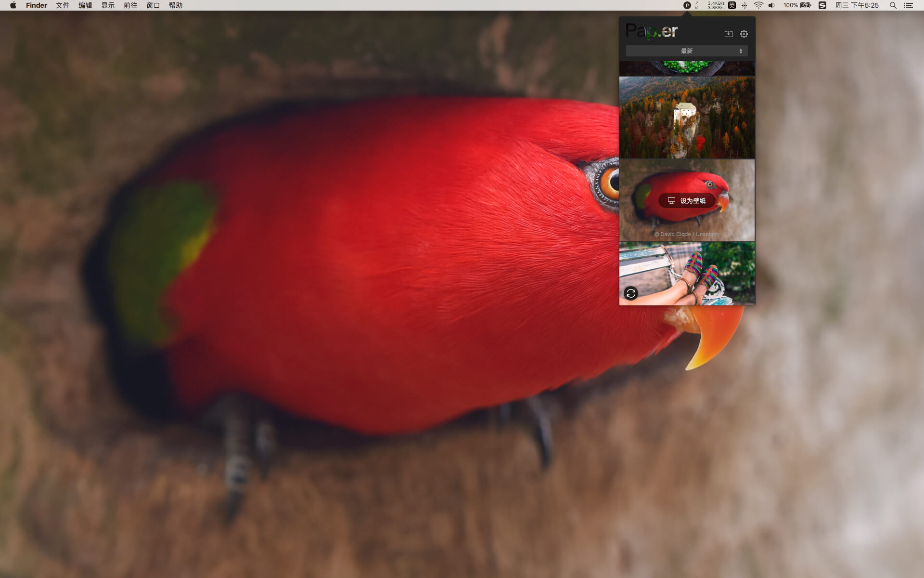
Task: Click the Bluetooth status icon
Action: click(744, 5)
